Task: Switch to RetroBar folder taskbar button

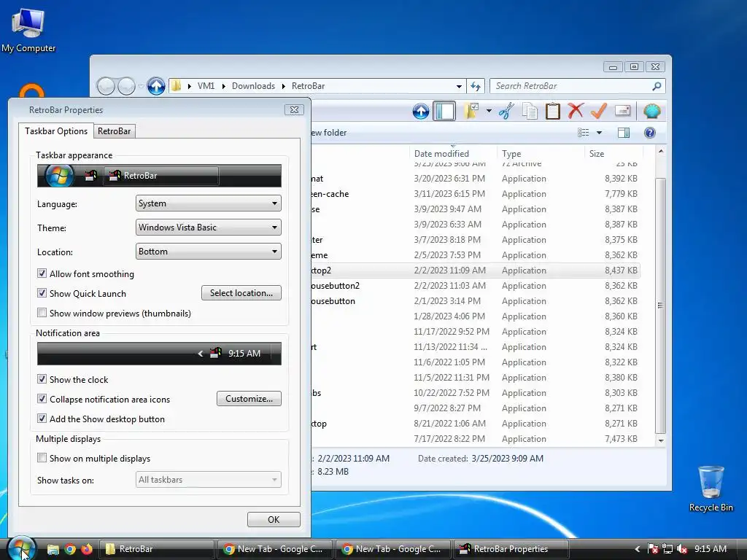Action: [x=158, y=549]
